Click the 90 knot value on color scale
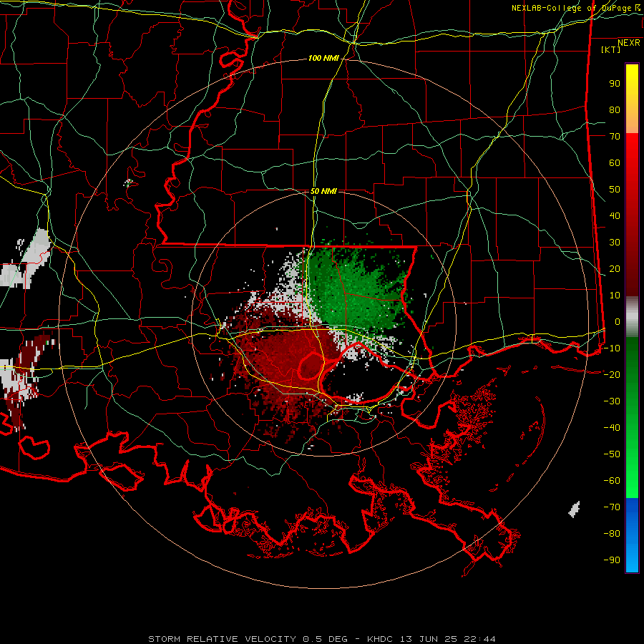The height and width of the screenshot is (644, 644). coord(615,84)
